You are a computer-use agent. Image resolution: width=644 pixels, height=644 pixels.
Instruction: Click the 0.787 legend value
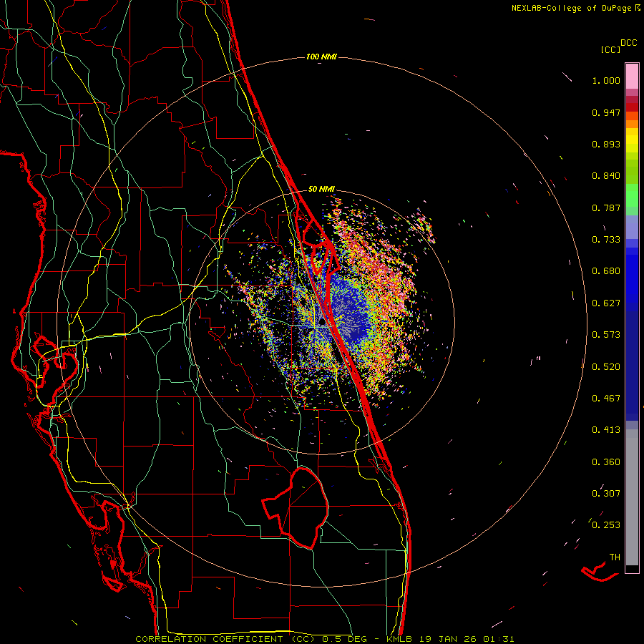click(x=606, y=208)
